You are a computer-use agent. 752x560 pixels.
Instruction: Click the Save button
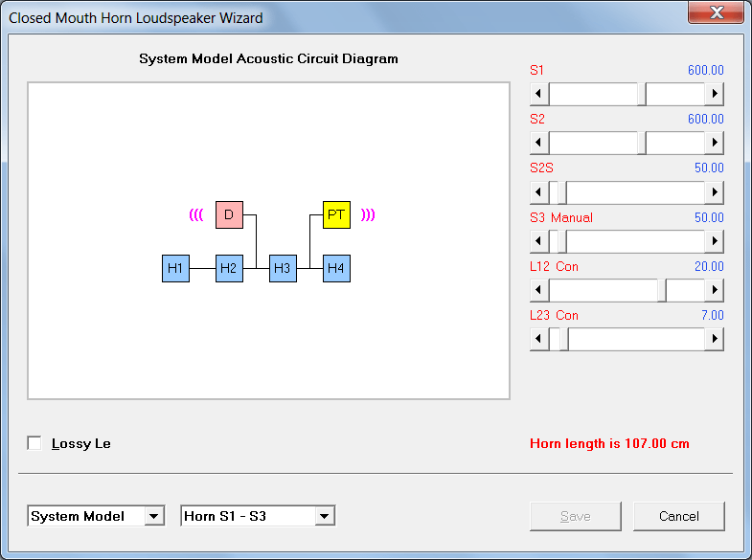[576, 516]
